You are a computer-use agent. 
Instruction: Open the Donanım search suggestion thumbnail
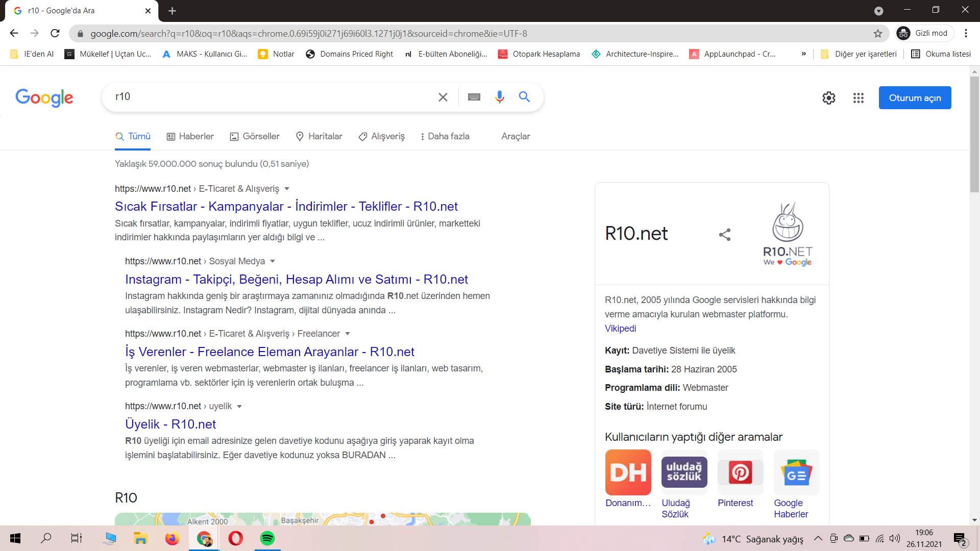[628, 472]
